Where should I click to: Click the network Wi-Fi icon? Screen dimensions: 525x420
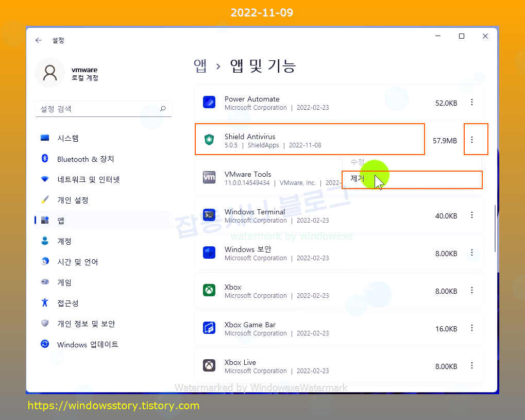pos(45,179)
